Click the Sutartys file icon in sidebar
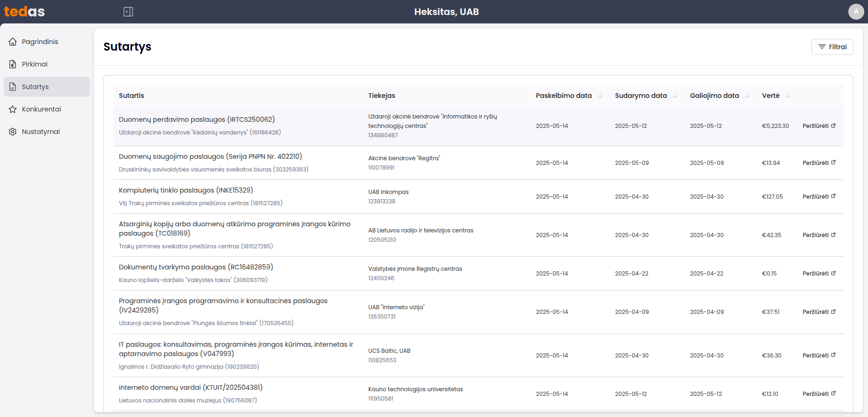 pos(13,87)
